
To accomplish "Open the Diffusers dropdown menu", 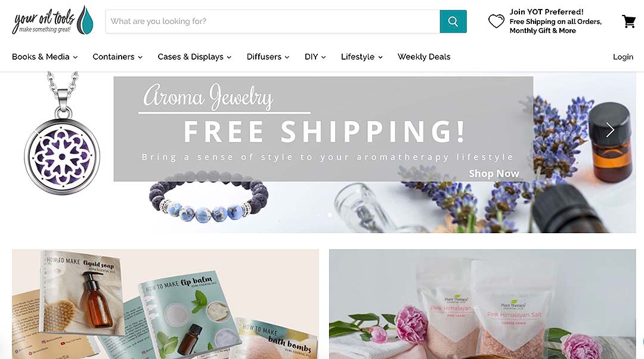I will [x=268, y=57].
